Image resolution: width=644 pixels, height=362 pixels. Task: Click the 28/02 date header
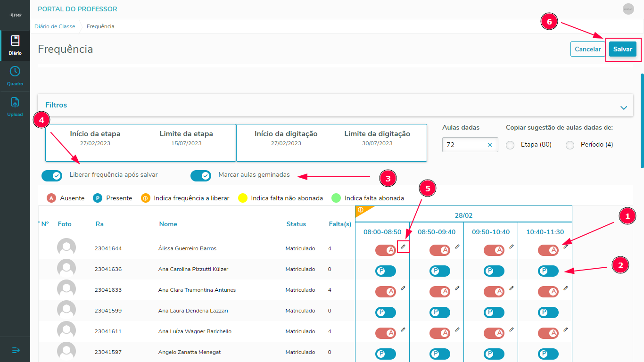[x=463, y=215]
